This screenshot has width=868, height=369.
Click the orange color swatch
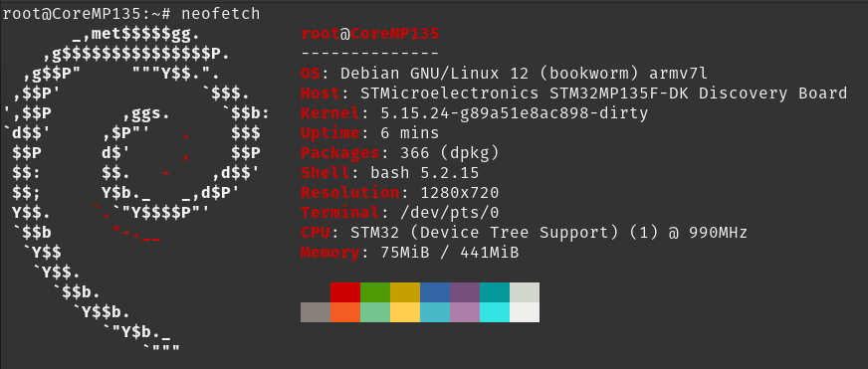(x=345, y=312)
